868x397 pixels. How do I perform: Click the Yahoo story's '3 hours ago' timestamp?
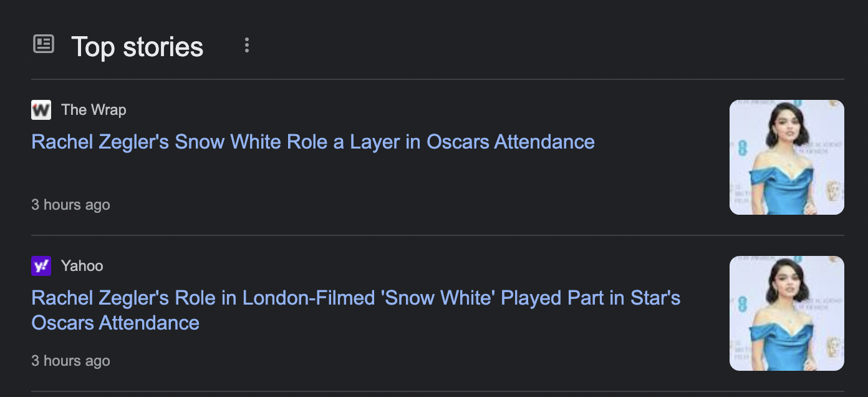click(x=70, y=361)
